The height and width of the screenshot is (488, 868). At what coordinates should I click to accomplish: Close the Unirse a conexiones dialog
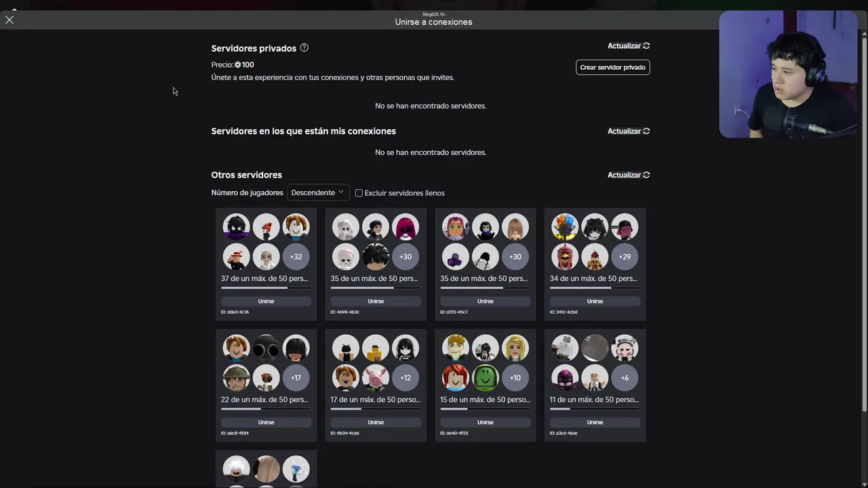click(x=9, y=20)
